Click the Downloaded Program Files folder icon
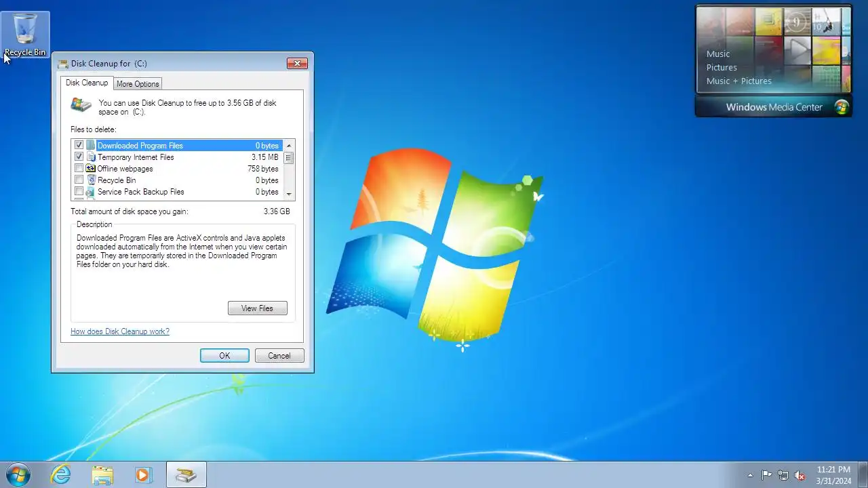This screenshot has height=488, width=868. 91,146
